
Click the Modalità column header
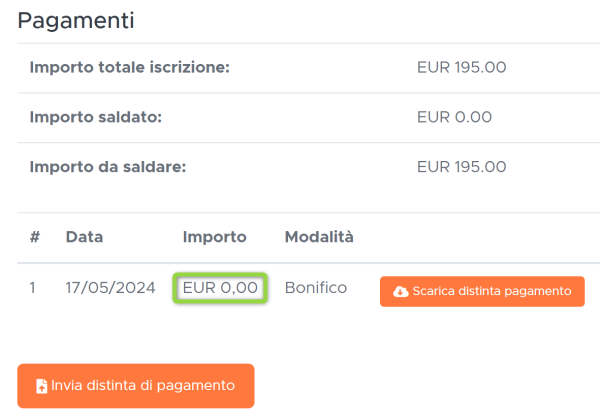[x=319, y=237]
